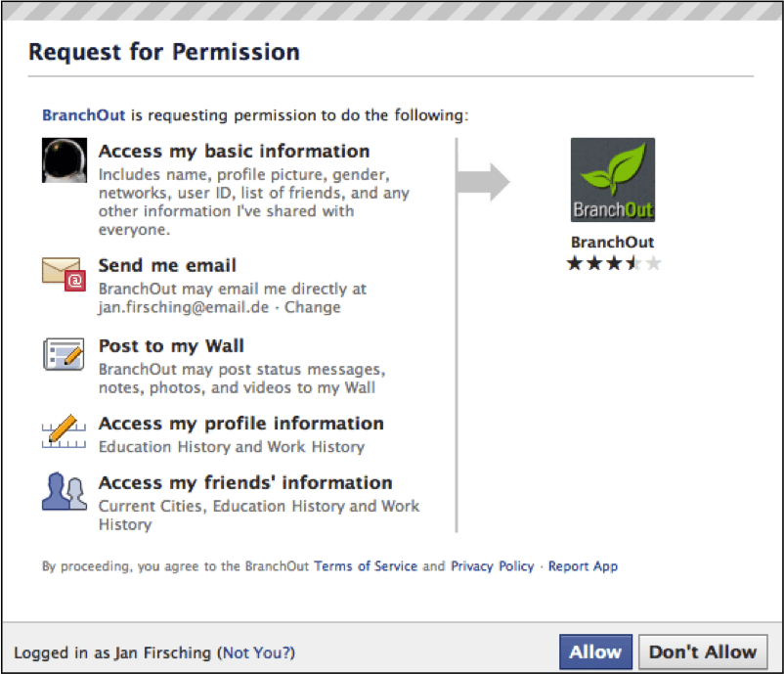Click the two-people friends' information icon
The height and width of the screenshot is (674, 784).
click(x=64, y=491)
